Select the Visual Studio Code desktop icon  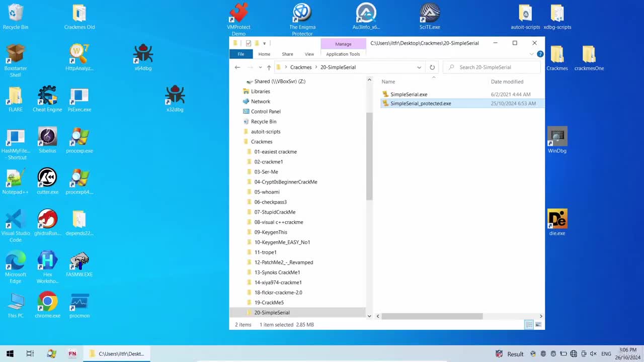click(15, 225)
